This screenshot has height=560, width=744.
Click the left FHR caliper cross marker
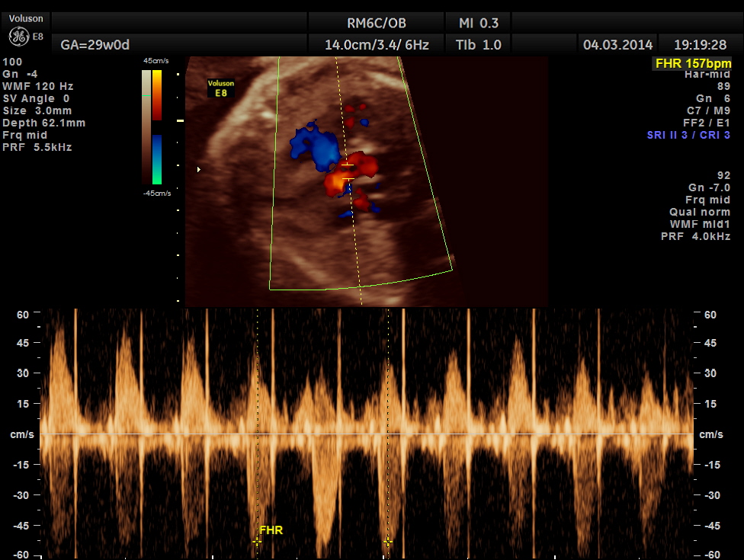pos(257,541)
